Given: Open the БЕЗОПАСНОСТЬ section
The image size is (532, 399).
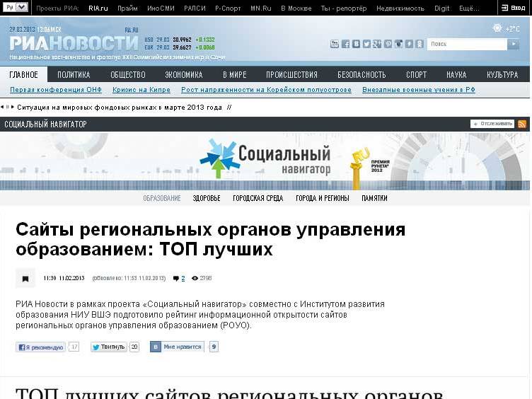Looking at the screenshot, I should [x=362, y=75].
